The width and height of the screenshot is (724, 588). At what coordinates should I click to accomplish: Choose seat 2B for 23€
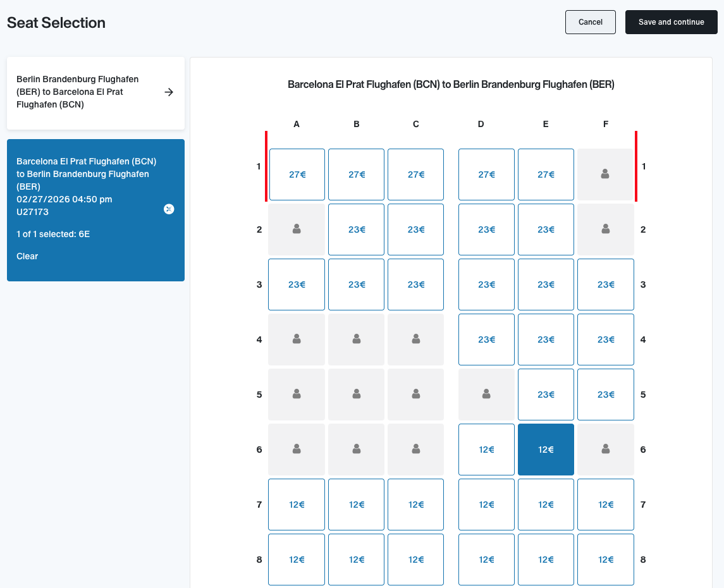pos(357,230)
